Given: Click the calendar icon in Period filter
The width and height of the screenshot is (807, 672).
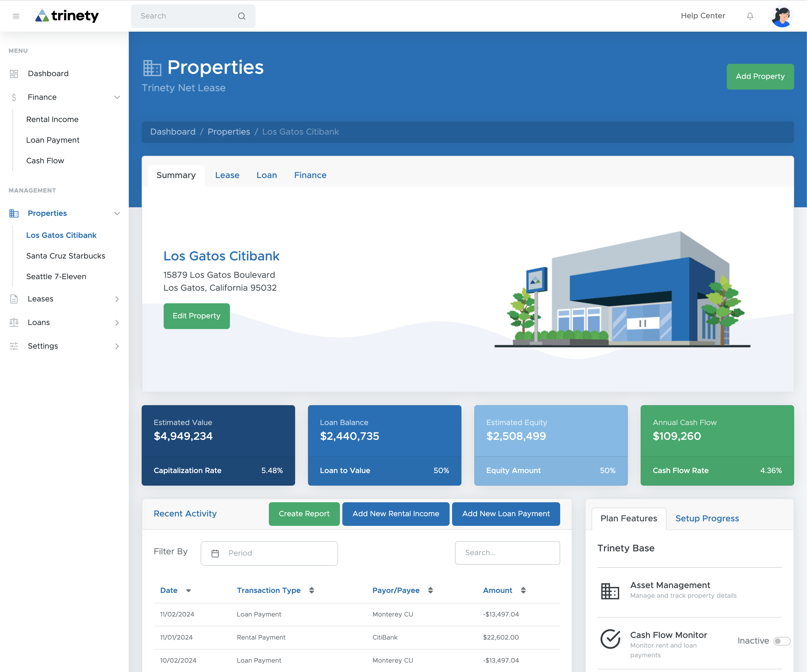Looking at the screenshot, I should click(215, 553).
